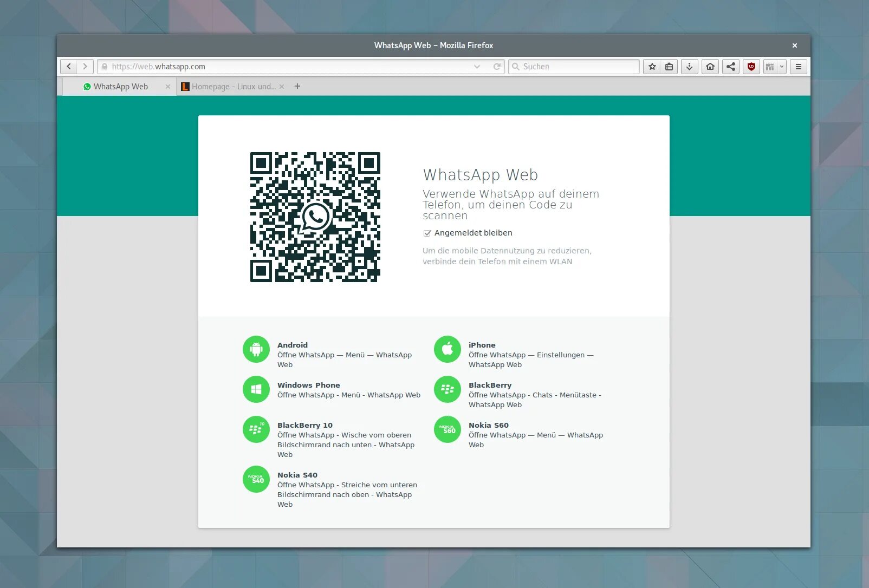Open the uBlock shield extension icon
The width and height of the screenshot is (869, 588).
tap(751, 67)
